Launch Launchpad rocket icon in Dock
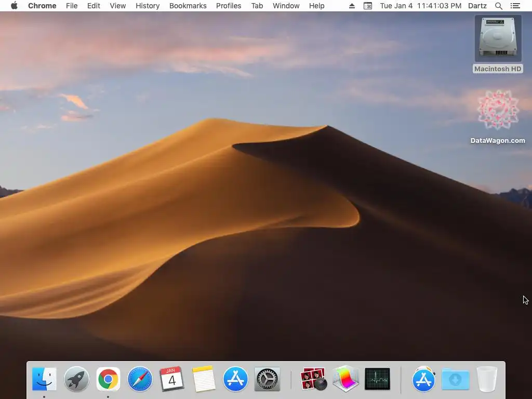 pyautogui.click(x=76, y=379)
